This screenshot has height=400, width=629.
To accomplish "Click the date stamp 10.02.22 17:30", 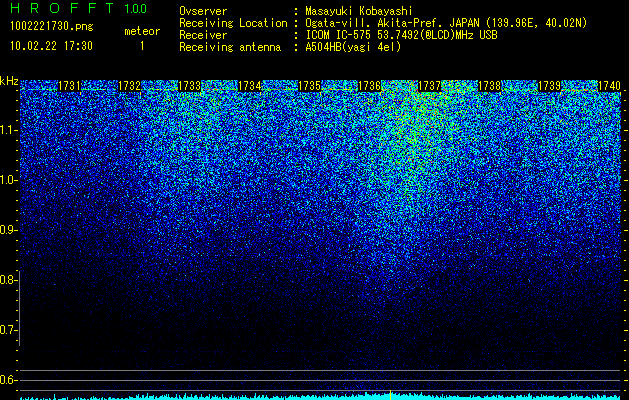I will coord(51,46).
